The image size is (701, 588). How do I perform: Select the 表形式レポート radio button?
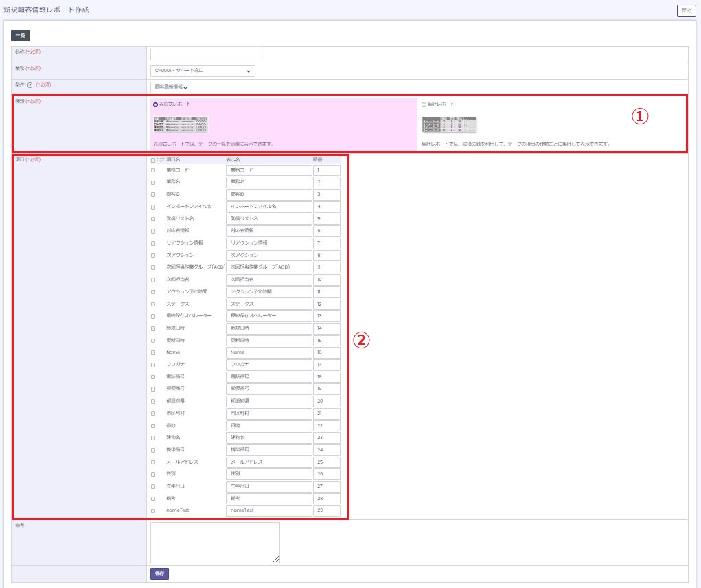(x=155, y=104)
